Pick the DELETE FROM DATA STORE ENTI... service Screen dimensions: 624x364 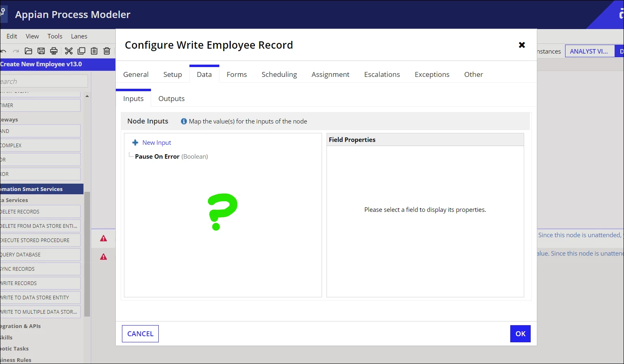pyautogui.click(x=40, y=226)
